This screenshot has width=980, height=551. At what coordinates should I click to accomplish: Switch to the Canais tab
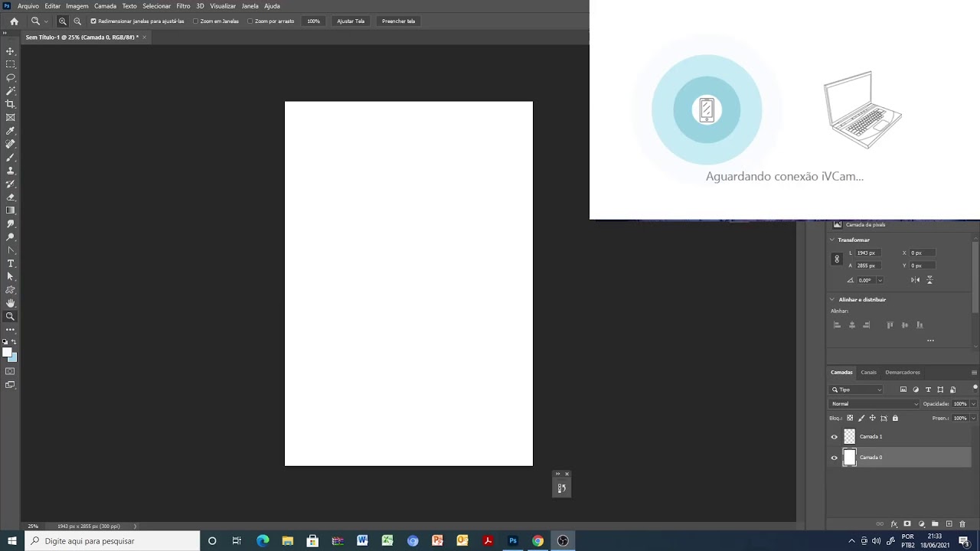(868, 373)
